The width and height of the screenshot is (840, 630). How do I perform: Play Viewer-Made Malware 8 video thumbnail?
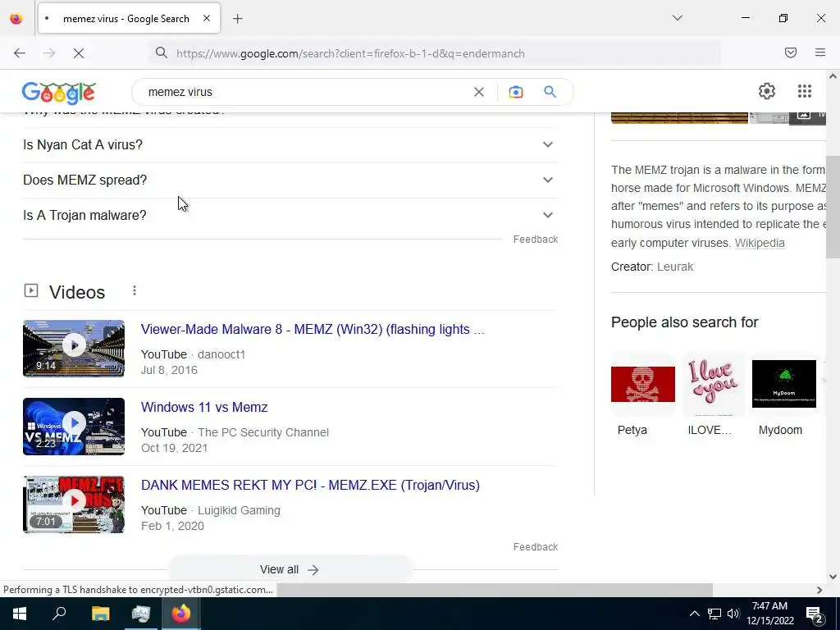(74, 348)
